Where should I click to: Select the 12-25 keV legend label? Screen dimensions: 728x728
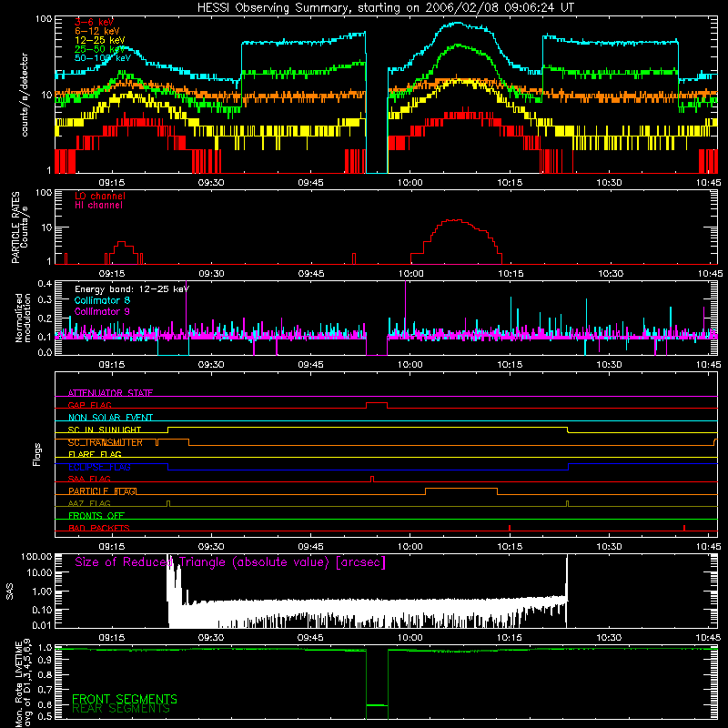point(99,40)
